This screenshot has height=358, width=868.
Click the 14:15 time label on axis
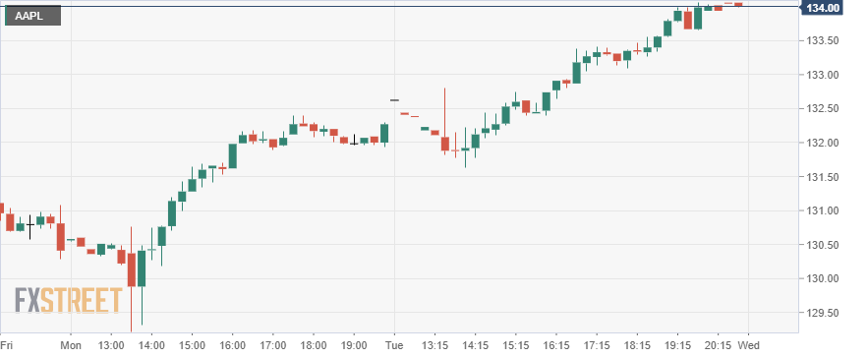coord(475,346)
